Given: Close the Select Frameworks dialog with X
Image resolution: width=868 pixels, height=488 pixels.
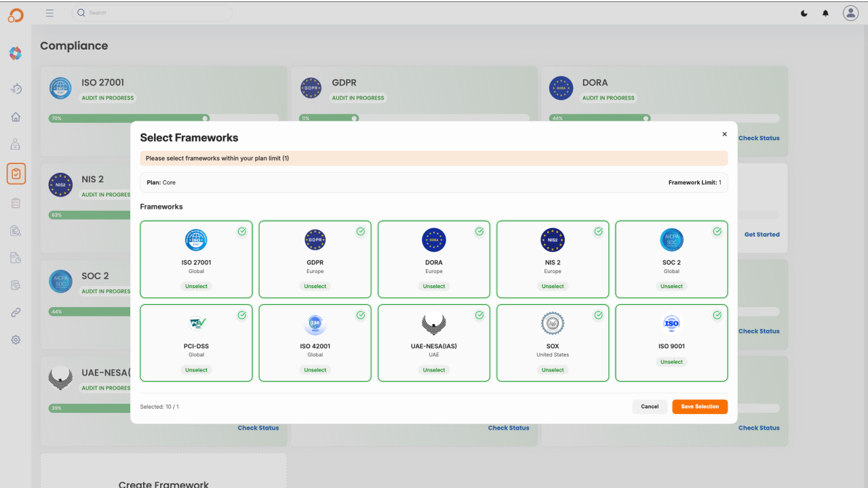Looking at the screenshot, I should [724, 134].
